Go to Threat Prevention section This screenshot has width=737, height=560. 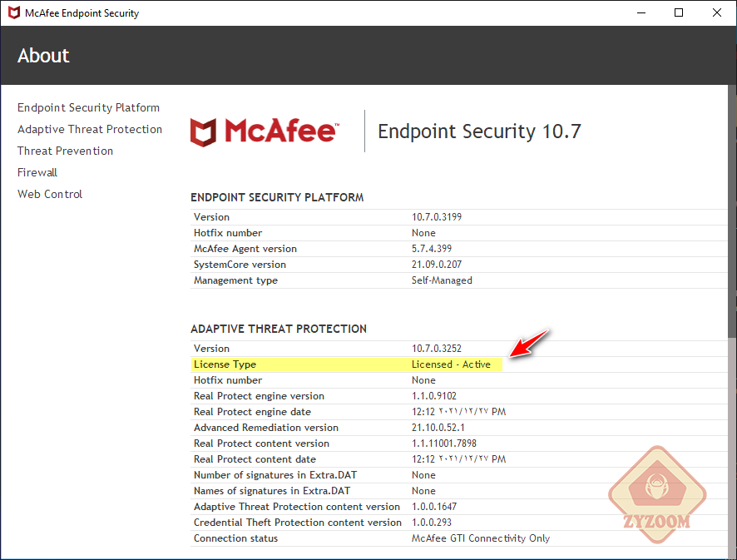[66, 151]
